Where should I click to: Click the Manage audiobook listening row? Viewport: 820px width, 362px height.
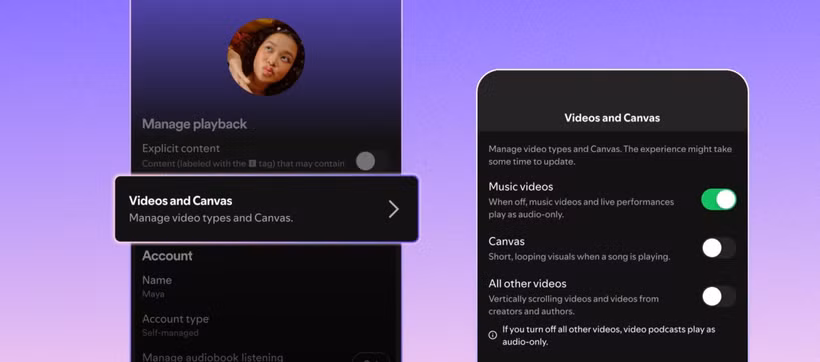(266, 357)
